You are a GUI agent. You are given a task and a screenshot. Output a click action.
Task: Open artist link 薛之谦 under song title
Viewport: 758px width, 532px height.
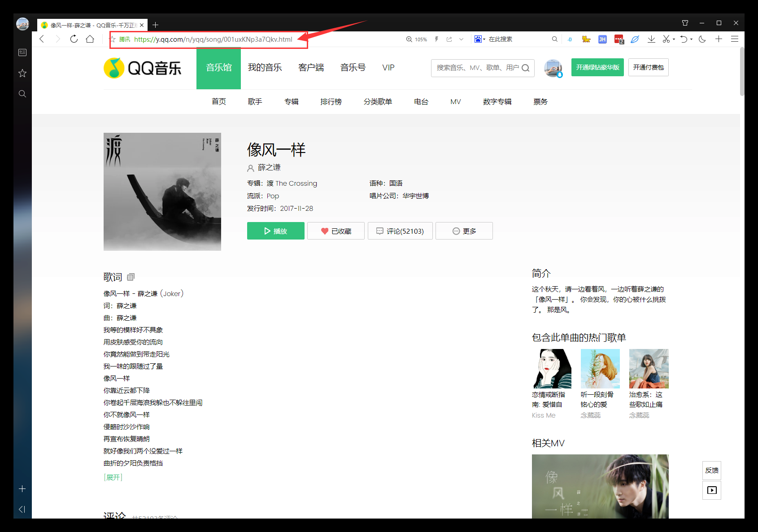click(269, 167)
